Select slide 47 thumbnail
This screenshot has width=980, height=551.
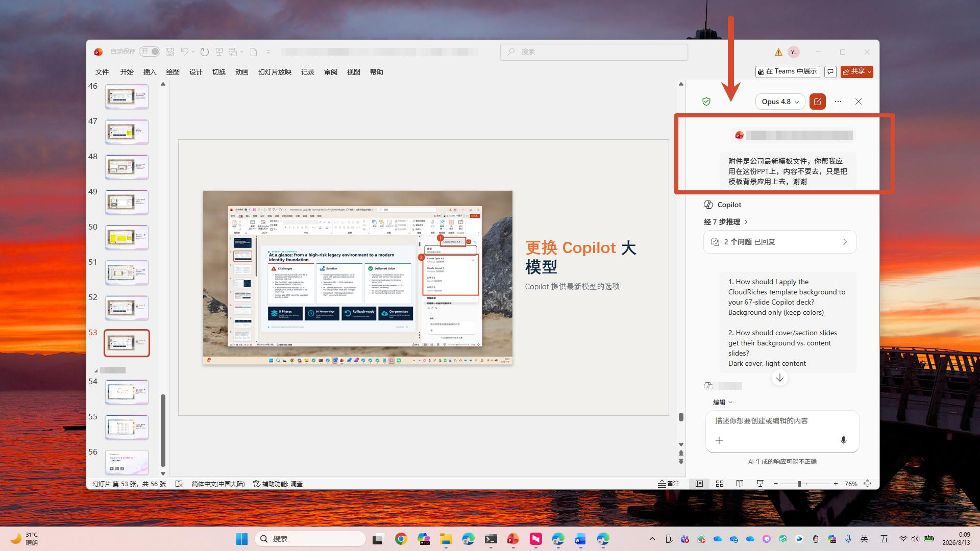point(127,132)
